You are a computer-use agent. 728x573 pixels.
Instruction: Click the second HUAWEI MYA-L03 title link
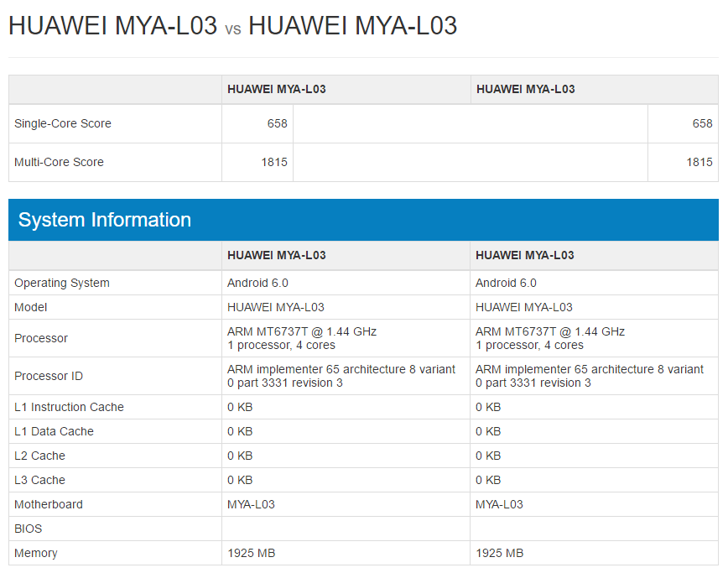tap(352, 26)
